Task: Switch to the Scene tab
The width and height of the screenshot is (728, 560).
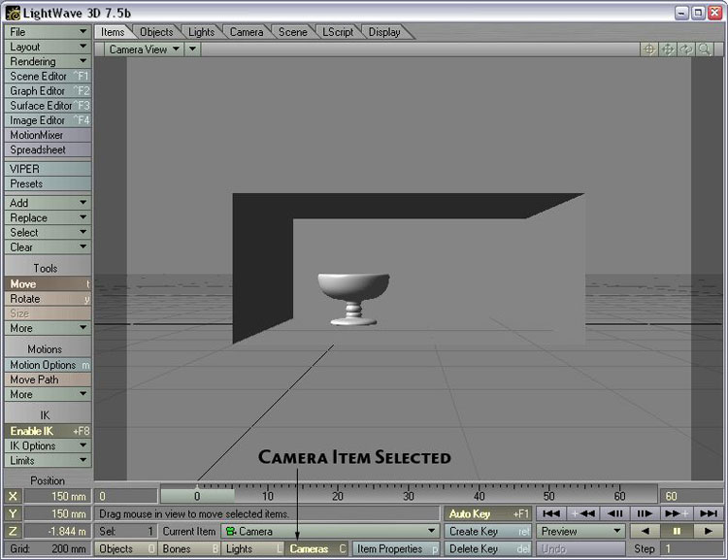Action: 292,32
